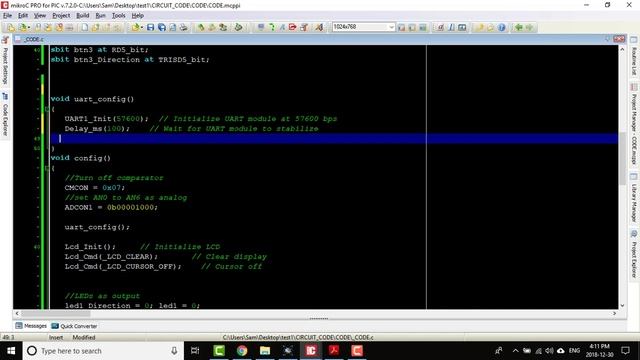Open the Run menu
The width and height of the screenshot is (640, 360).
100,16
